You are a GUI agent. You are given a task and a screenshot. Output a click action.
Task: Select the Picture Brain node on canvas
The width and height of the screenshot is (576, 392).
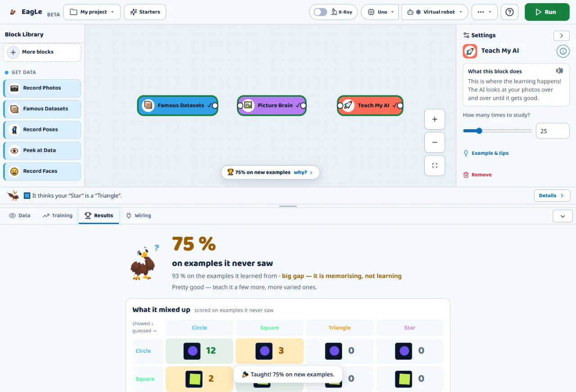272,105
